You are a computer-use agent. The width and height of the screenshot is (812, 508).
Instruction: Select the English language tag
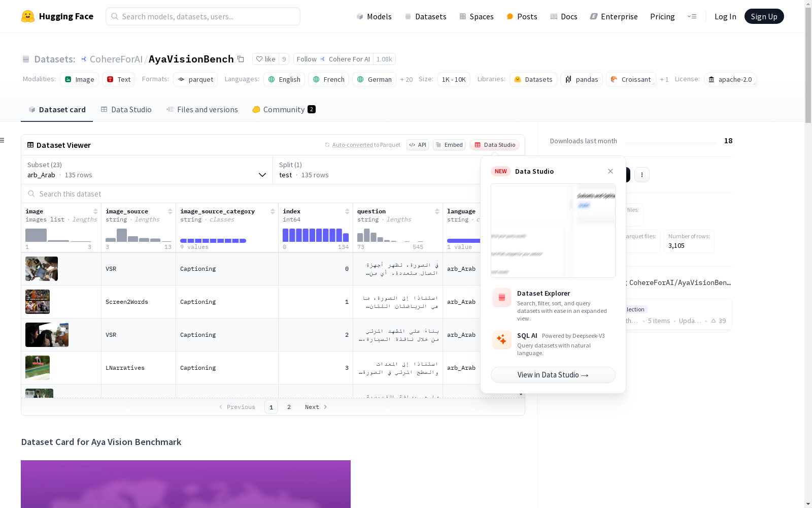(284, 79)
